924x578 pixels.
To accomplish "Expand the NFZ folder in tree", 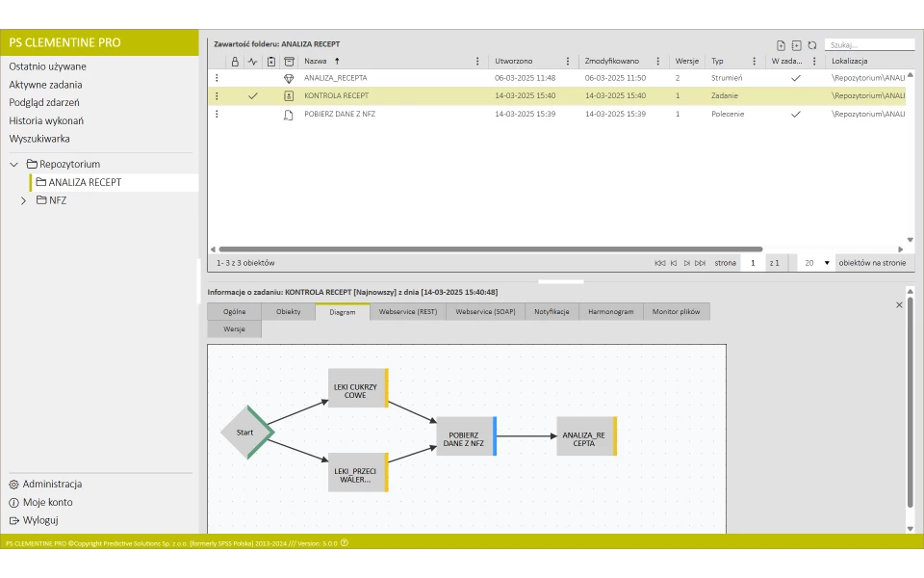I will (24, 200).
